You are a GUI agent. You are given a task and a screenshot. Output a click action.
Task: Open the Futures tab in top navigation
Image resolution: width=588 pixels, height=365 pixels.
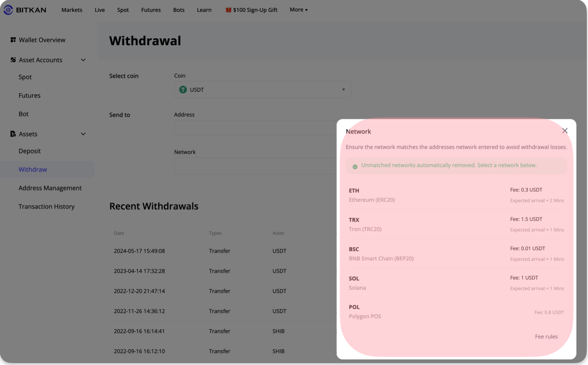click(151, 10)
